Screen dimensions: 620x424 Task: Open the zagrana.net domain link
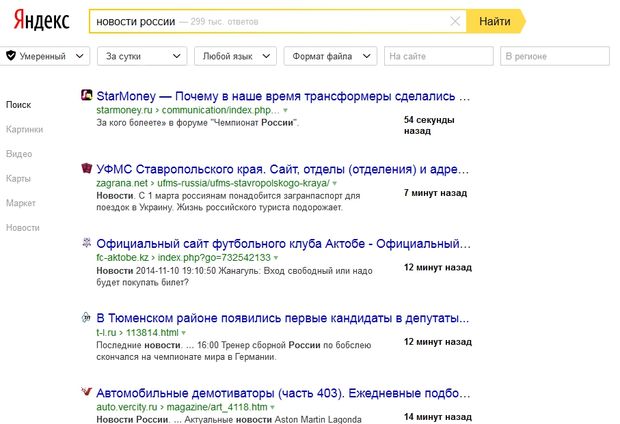122,183
